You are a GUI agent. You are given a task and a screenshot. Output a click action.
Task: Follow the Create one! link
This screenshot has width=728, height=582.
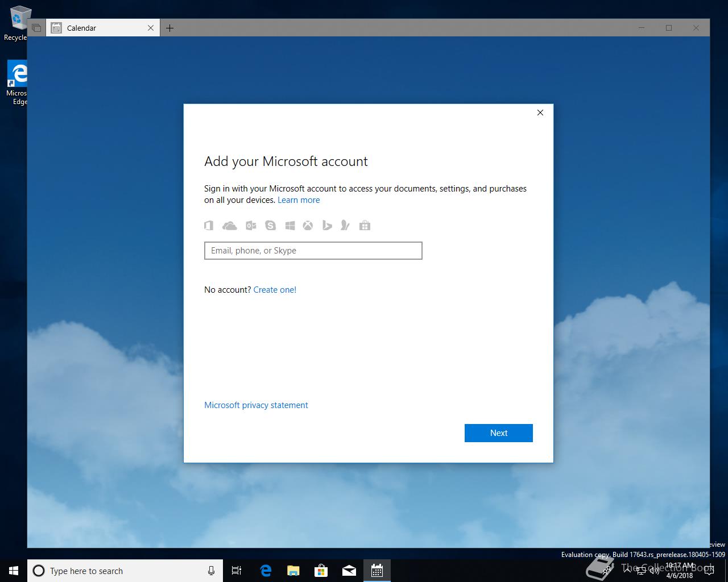(275, 290)
